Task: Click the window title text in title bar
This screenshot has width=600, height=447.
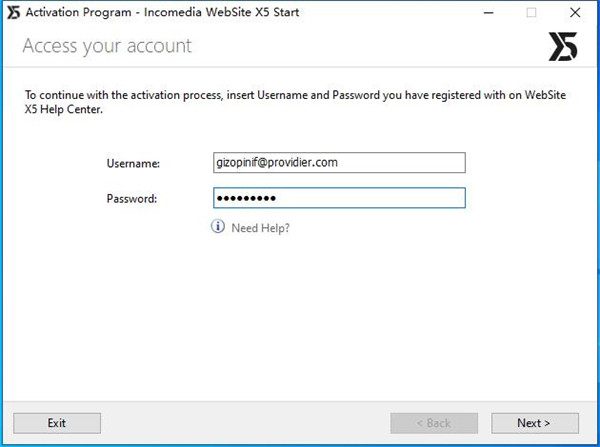Action: 161,12
